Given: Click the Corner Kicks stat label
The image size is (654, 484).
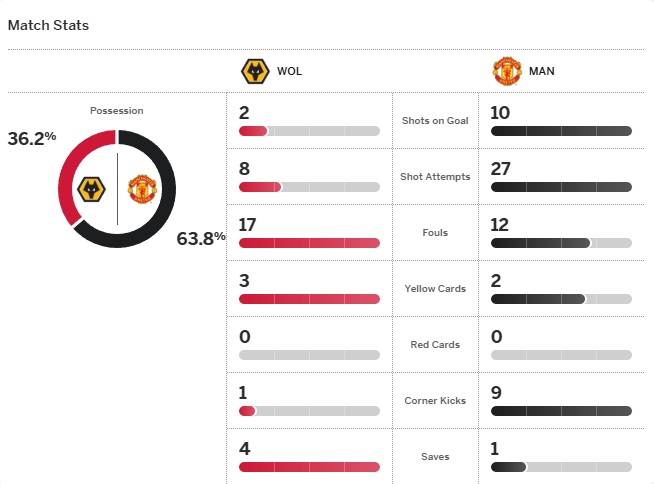Looking at the screenshot, I should (x=435, y=401).
